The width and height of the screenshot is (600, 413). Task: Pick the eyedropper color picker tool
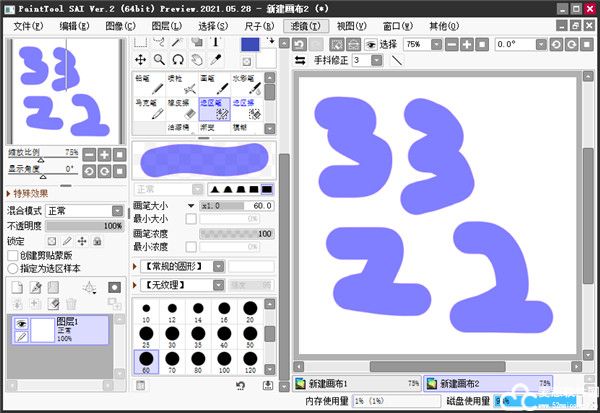tap(217, 60)
